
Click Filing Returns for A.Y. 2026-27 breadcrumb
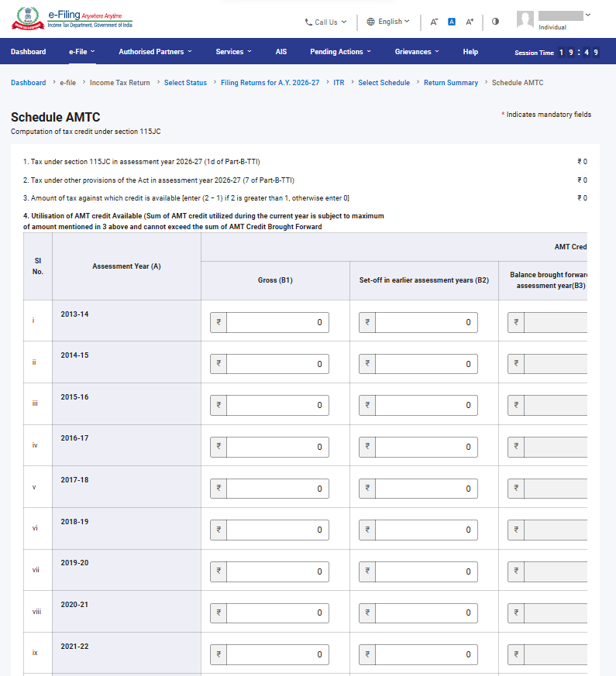click(x=270, y=83)
